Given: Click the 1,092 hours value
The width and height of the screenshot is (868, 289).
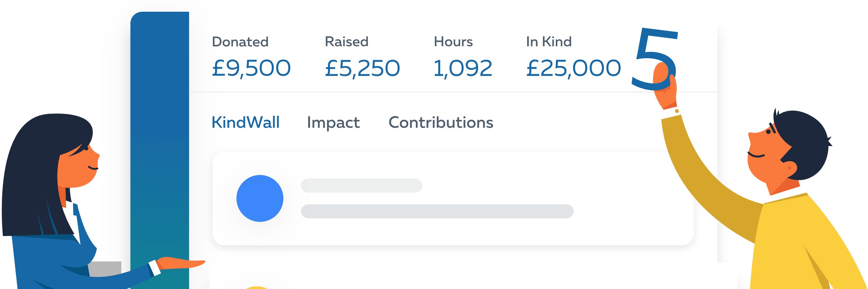Looking at the screenshot, I should point(463,68).
